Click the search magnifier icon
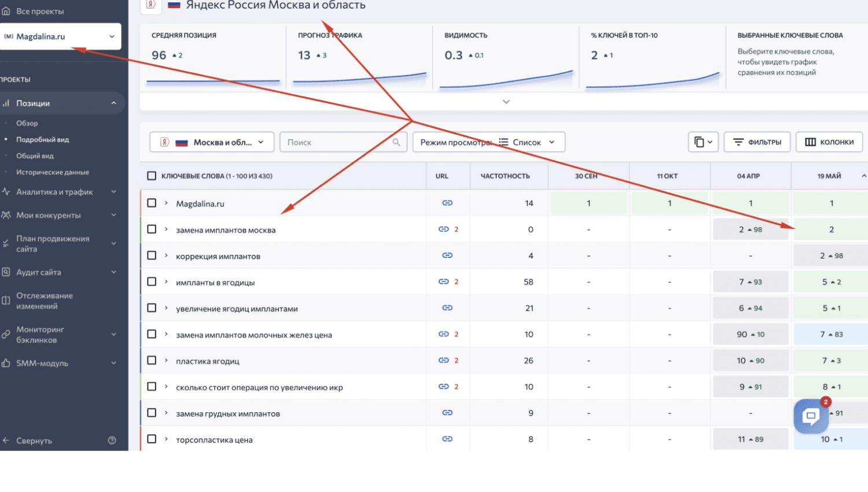 396,142
